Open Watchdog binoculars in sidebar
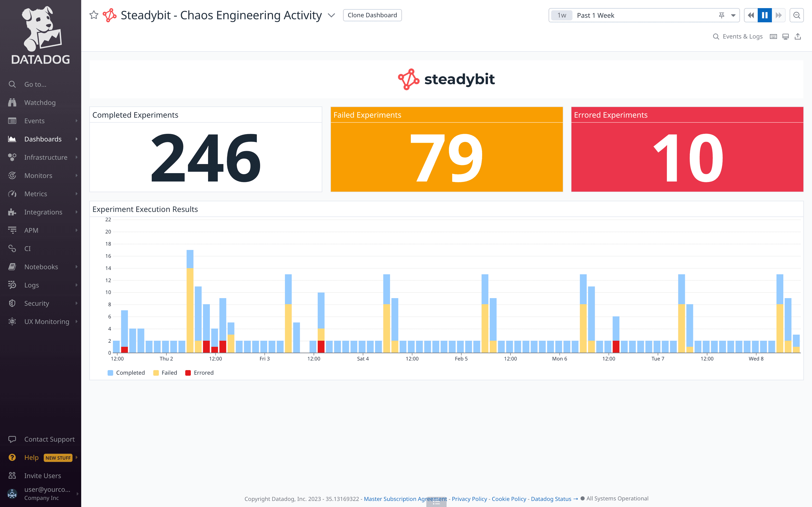The image size is (812, 507). (12, 103)
